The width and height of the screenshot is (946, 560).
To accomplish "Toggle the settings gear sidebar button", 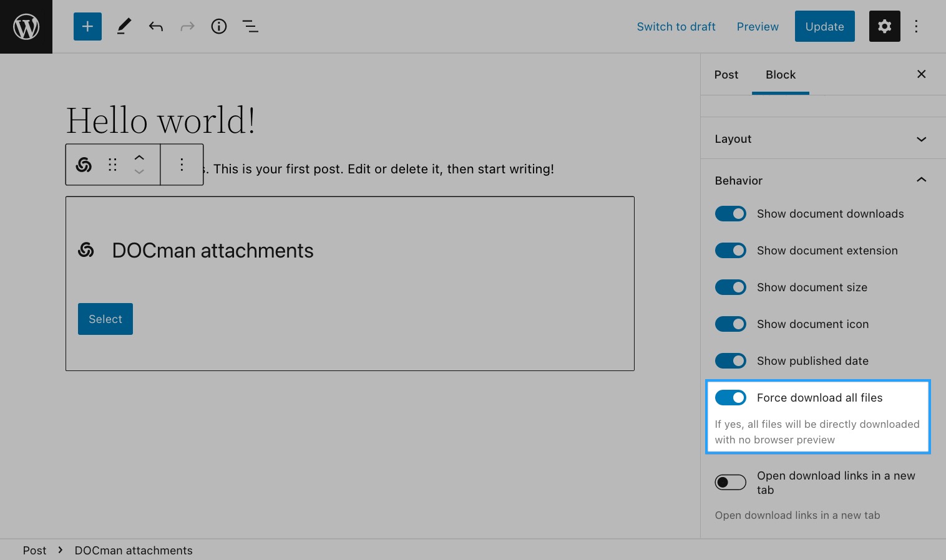I will (x=884, y=26).
